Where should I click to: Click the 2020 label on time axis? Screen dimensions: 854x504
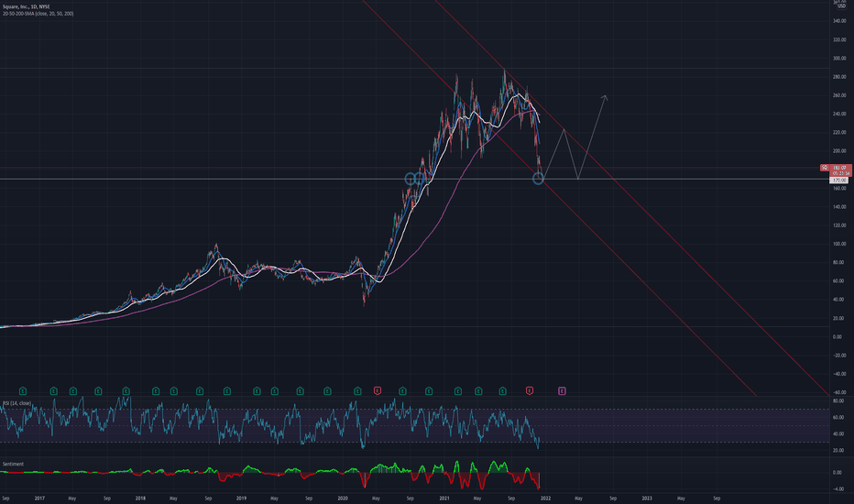(x=343, y=498)
